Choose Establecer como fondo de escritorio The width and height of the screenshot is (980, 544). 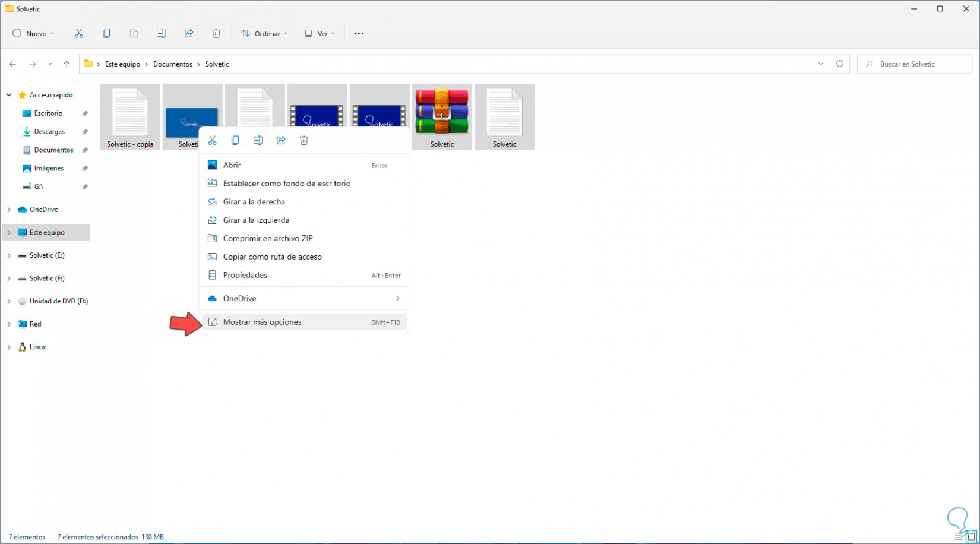point(304,184)
